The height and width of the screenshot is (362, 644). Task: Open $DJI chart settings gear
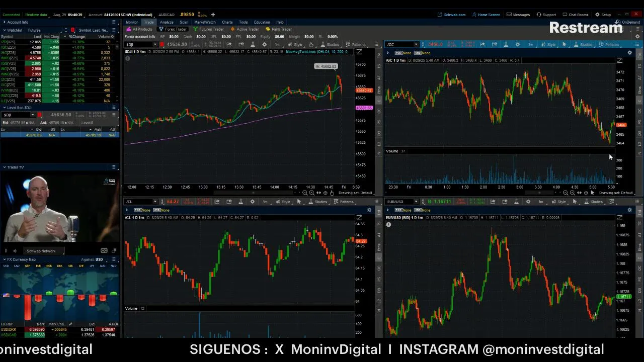pos(265,44)
